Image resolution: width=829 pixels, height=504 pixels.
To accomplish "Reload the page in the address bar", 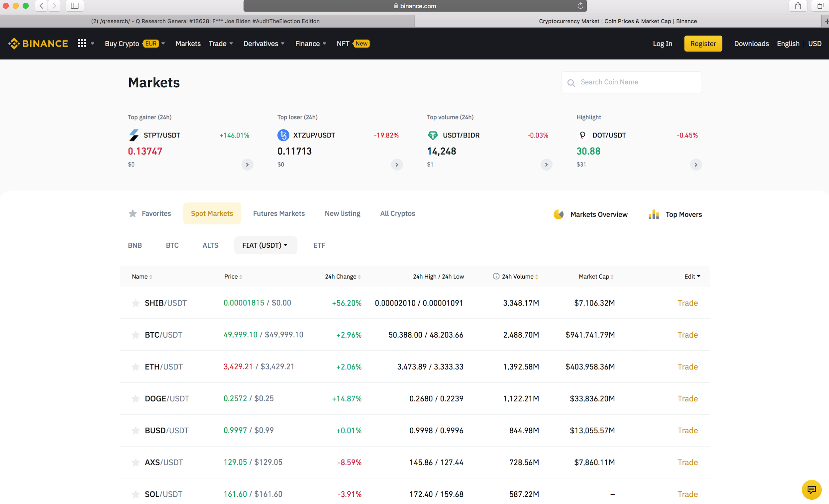I will tap(580, 6).
